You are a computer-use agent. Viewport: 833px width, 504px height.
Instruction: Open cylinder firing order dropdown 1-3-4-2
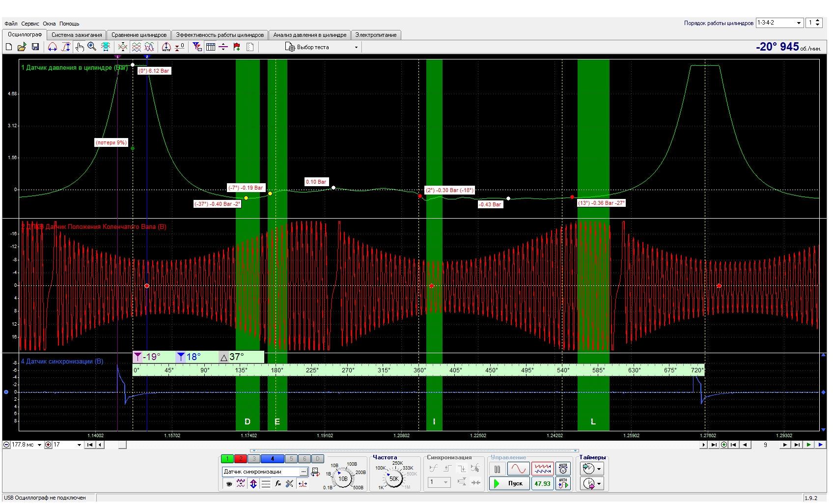[x=779, y=23]
